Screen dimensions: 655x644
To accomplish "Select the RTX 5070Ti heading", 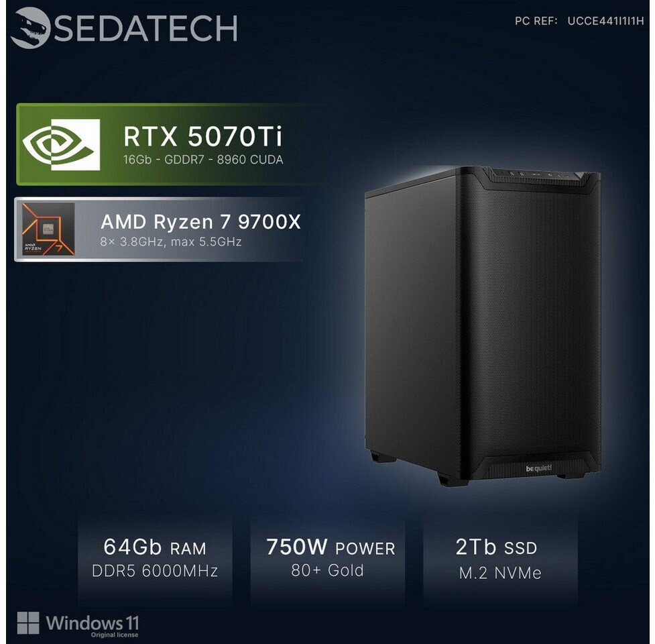I will click(202, 136).
